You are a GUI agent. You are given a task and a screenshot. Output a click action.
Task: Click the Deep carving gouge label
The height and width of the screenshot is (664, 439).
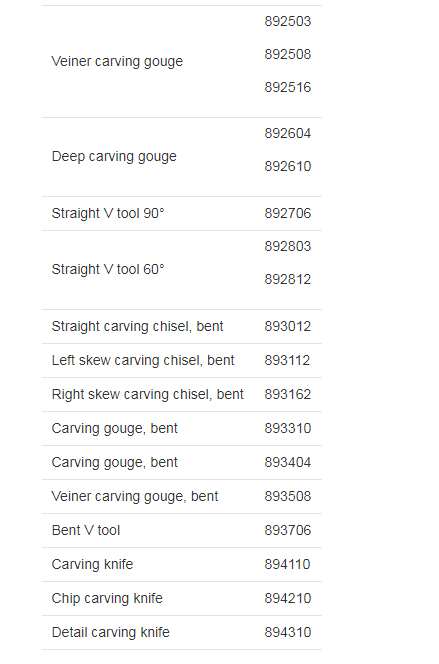[114, 156]
